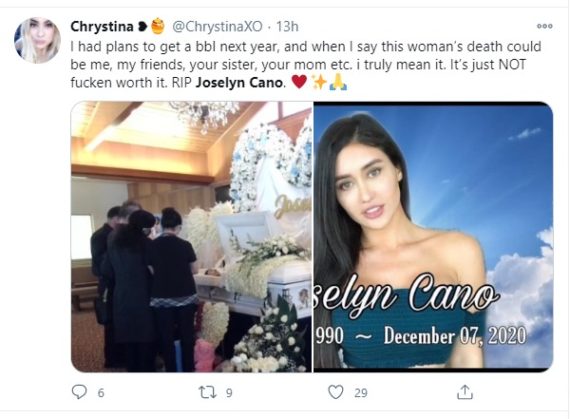View the funeral casket photo
570x419 pixels.
coord(192,237)
